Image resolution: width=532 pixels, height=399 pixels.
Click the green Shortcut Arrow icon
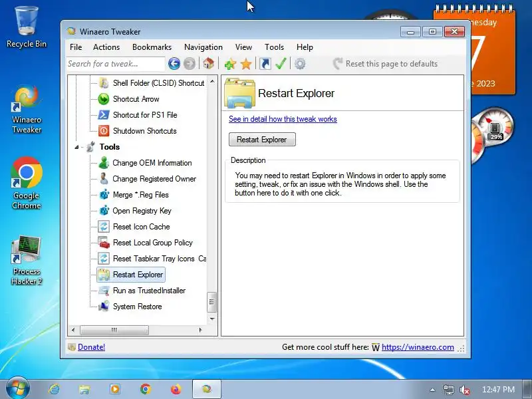click(104, 98)
